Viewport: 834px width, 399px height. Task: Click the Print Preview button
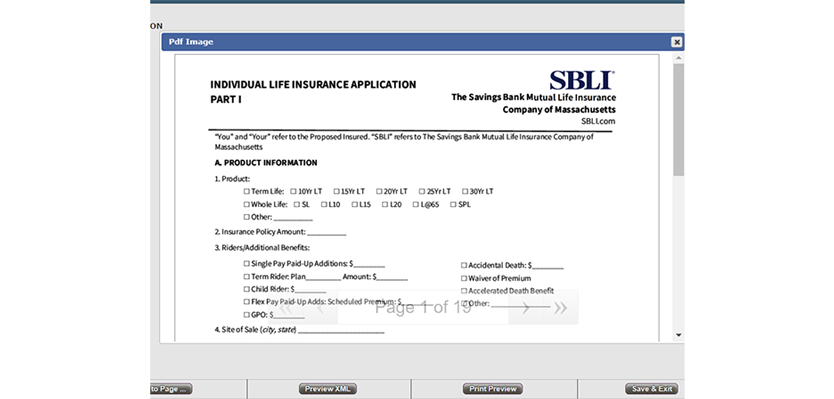pyautogui.click(x=493, y=389)
